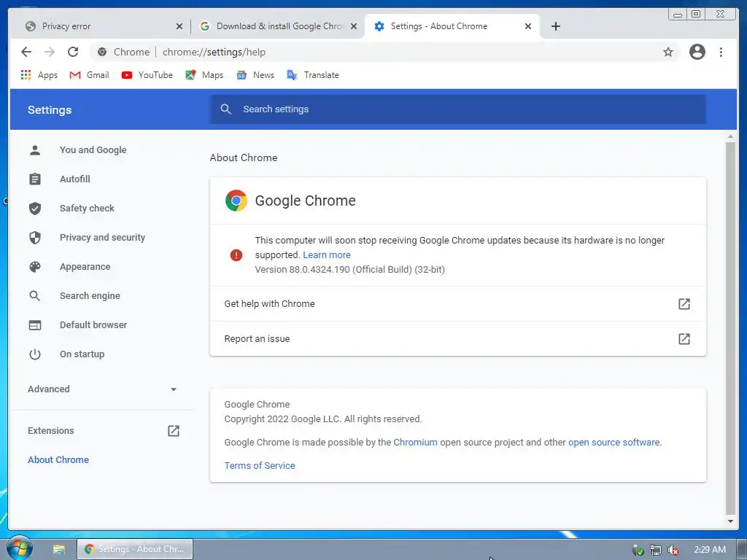Bookmark this page with the star icon
The image size is (747, 560).
(668, 52)
